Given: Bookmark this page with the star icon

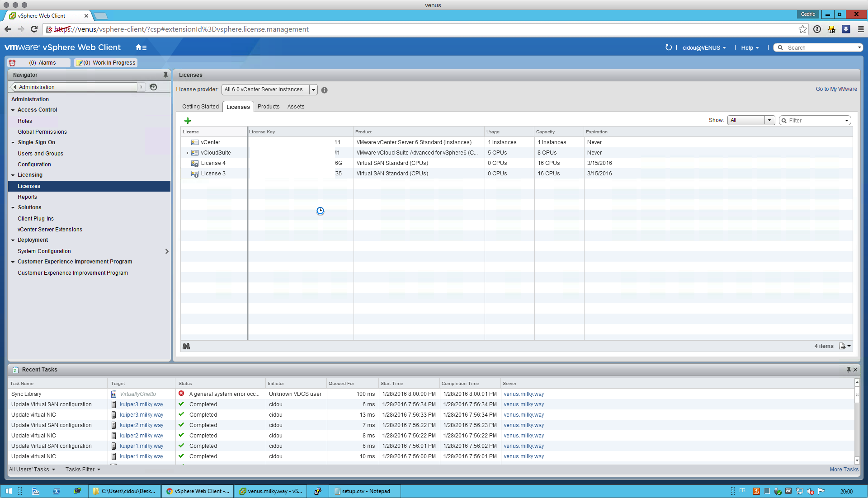Looking at the screenshot, I should (802, 29).
